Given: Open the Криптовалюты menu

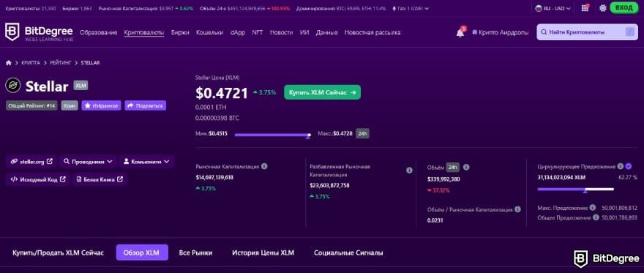Looking at the screenshot, I should click(x=144, y=32).
